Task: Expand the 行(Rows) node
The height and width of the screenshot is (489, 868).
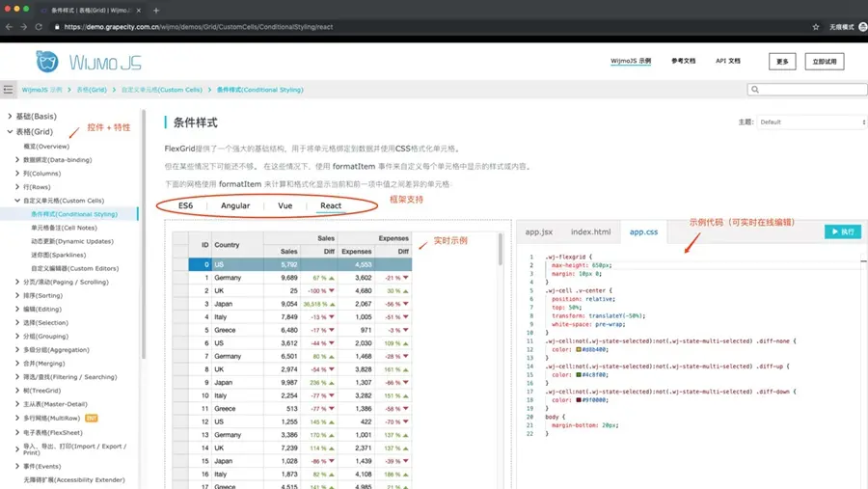Action: click(17, 186)
